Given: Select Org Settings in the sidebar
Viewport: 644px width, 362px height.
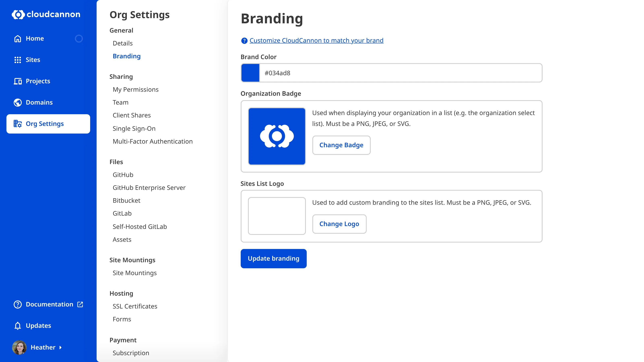Looking at the screenshot, I should point(48,124).
